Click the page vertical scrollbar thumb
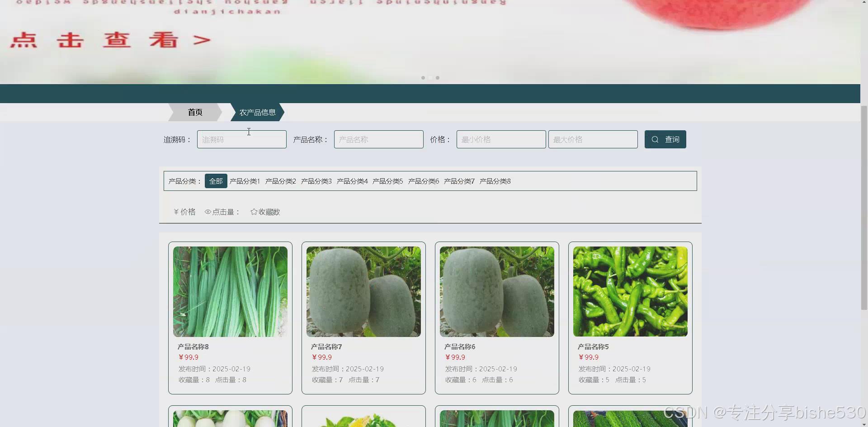868x427 pixels. (864, 208)
